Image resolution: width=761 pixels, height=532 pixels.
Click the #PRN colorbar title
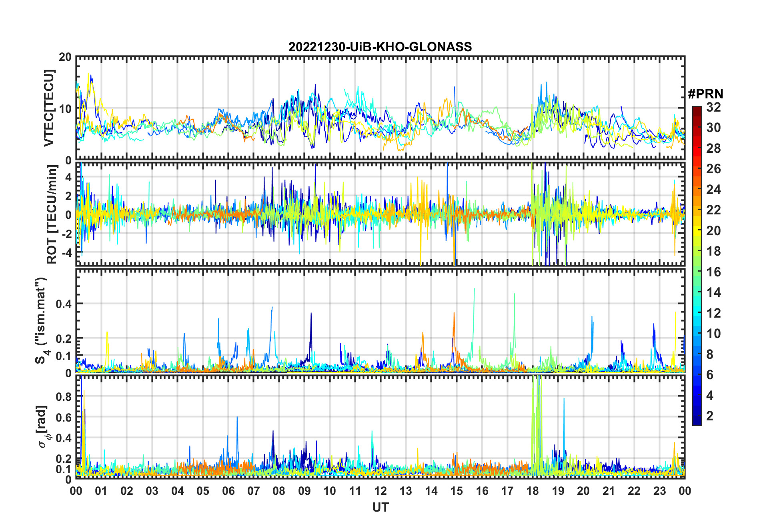click(x=705, y=94)
